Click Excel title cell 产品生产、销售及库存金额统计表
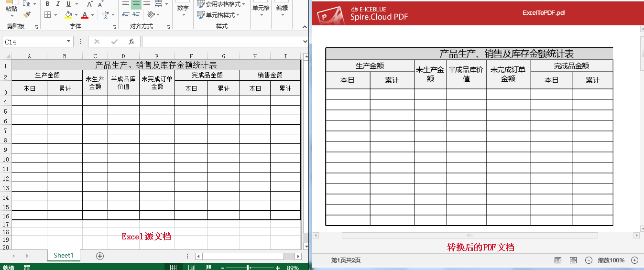Viewport: 644px width, 270px height. coord(156,65)
